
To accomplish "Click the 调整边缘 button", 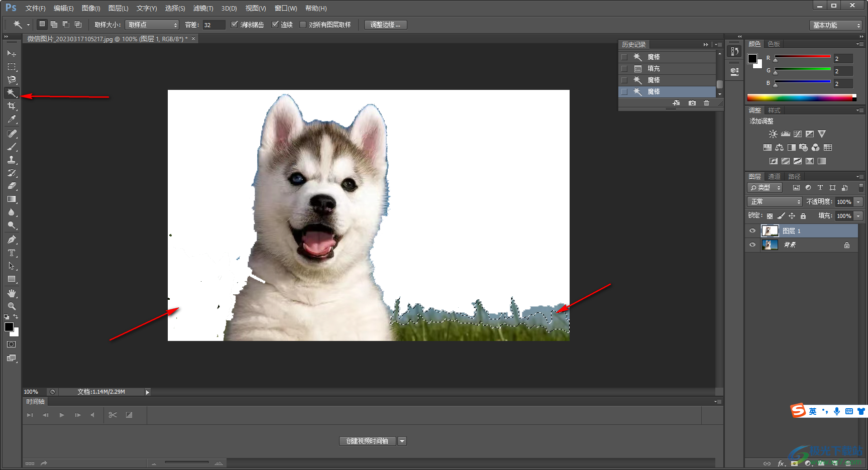I will (x=385, y=25).
